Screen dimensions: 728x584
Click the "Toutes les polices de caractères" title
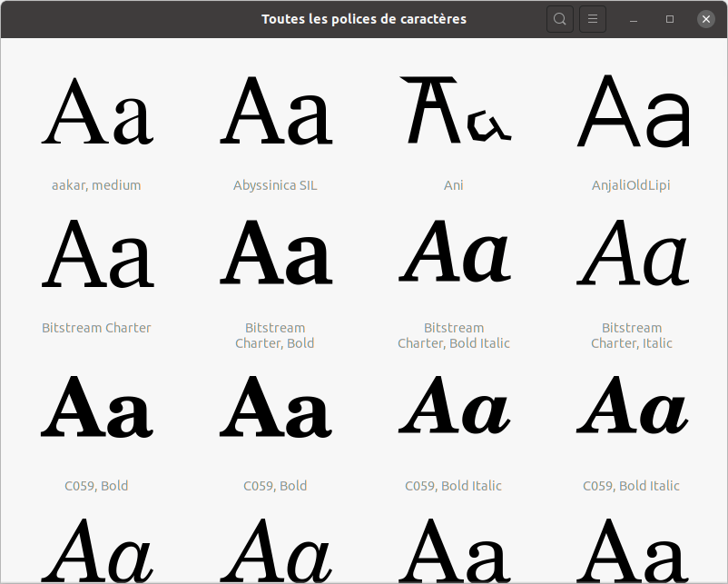(364, 19)
